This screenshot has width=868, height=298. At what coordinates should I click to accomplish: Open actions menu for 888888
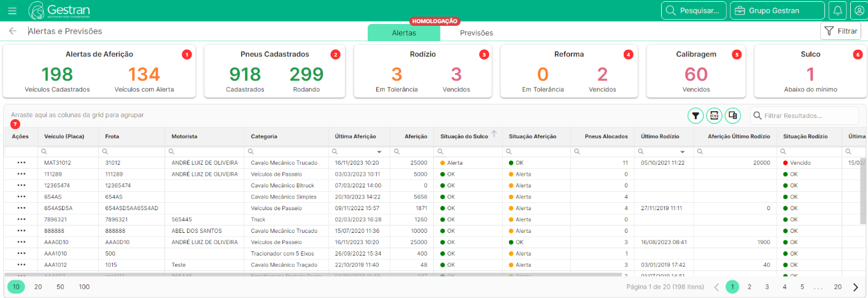pyautogui.click(x=21, y=230)
